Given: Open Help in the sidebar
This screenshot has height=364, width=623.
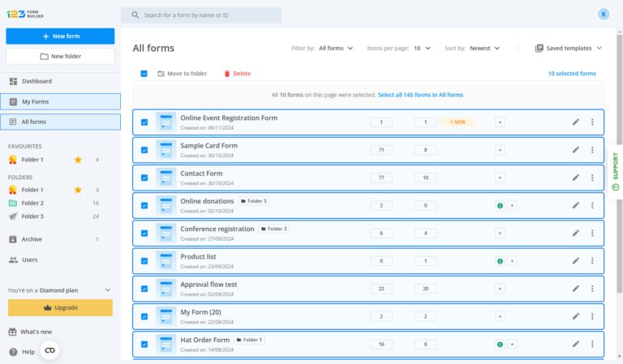Looking at the screenshot, I should tap(22, 352).
